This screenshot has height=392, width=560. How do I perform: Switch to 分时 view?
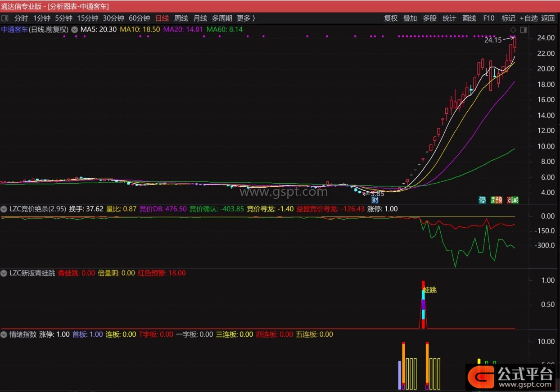[x=21, y=18]
